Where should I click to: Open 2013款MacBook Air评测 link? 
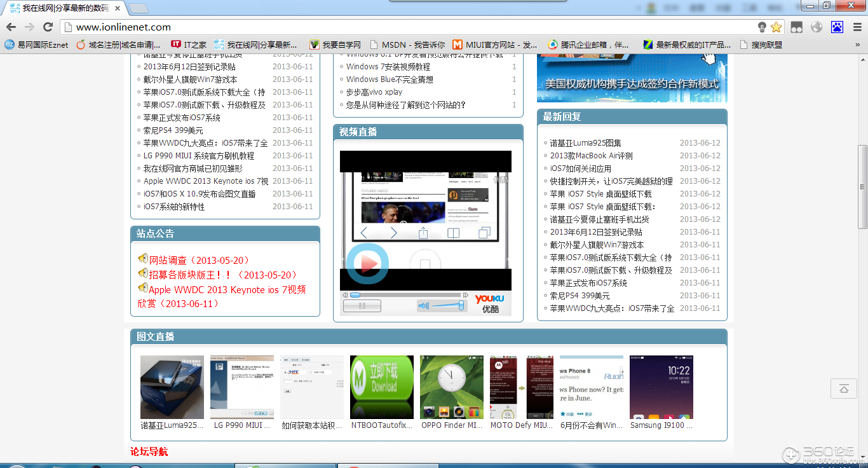592,156
